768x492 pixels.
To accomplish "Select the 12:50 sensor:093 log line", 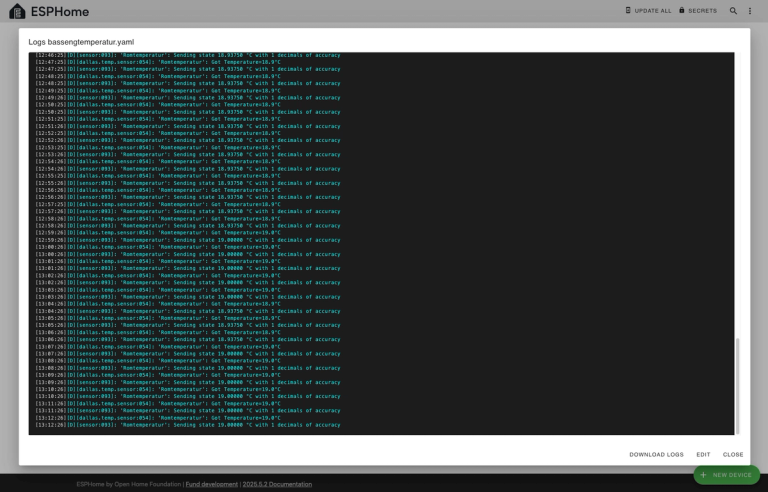I will click(x=188, y=112).
